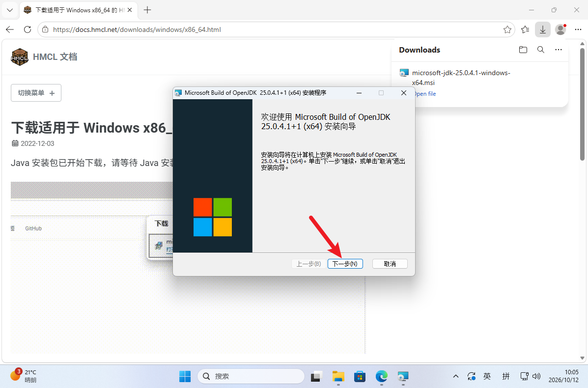Open the favorites list icon
The image size is (588, 388).
[x=525, y=29]
